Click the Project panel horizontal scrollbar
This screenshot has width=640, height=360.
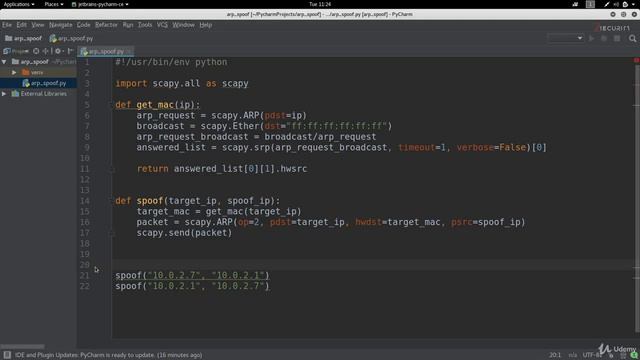[22, 346]
